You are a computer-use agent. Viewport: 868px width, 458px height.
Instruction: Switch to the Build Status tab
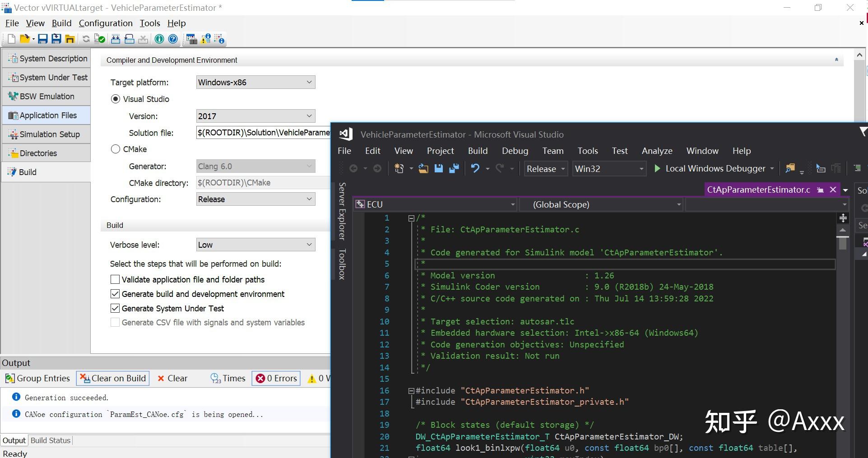pos(51,440)
